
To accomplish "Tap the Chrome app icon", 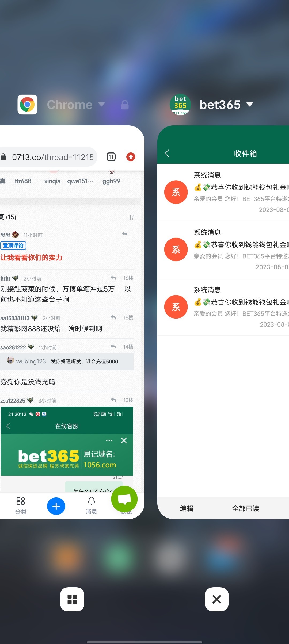I will click(x=27, y=105).
